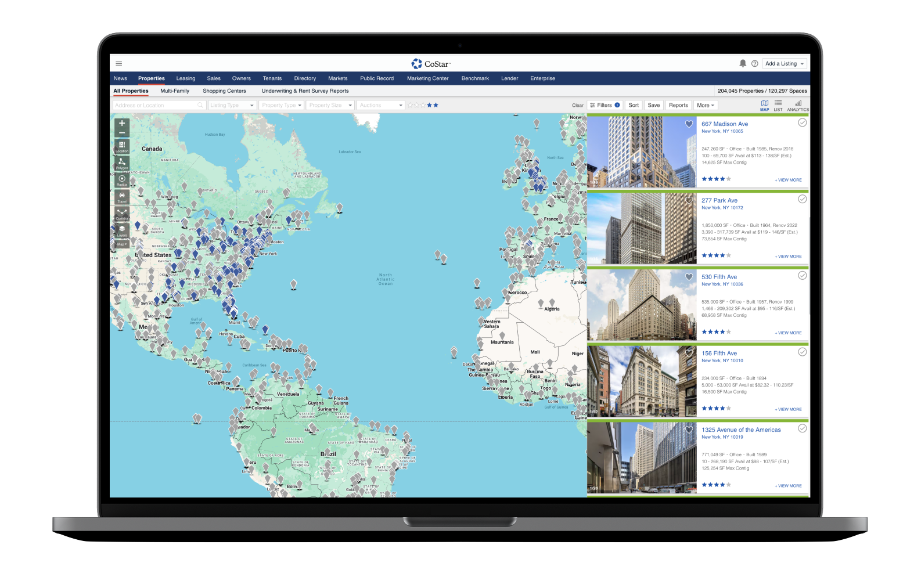
Task: Select the 530 Fifth Ave checkmark circle
Action: [x=802, y=276]
